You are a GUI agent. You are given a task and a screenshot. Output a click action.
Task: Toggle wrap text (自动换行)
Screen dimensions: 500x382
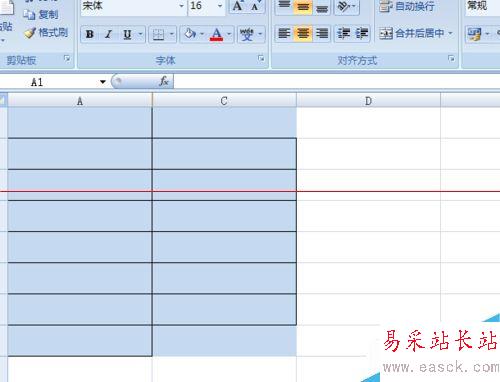click(x=407, y=6)
